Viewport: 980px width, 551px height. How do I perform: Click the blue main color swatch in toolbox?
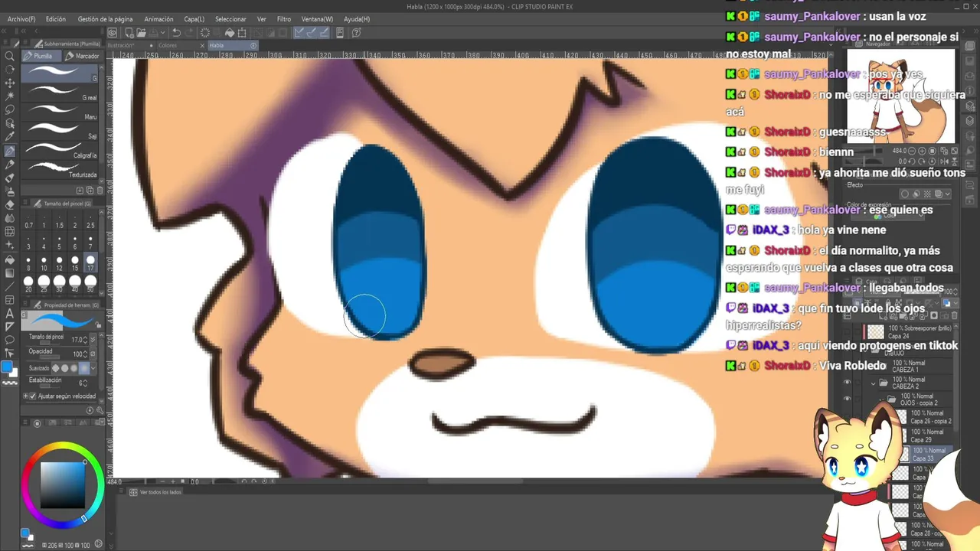(7, 368)
